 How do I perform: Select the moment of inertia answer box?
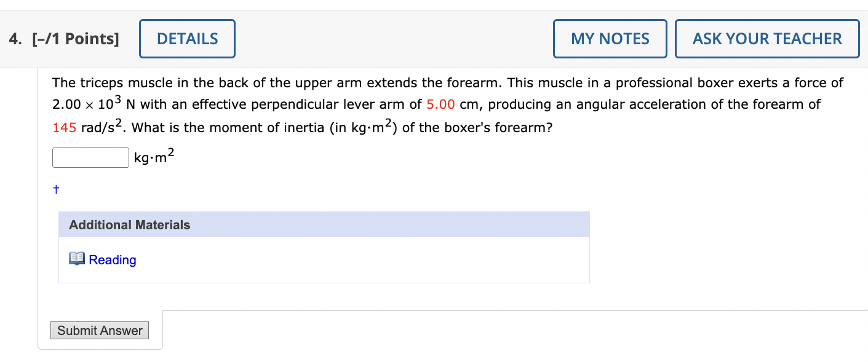point(90,157)
